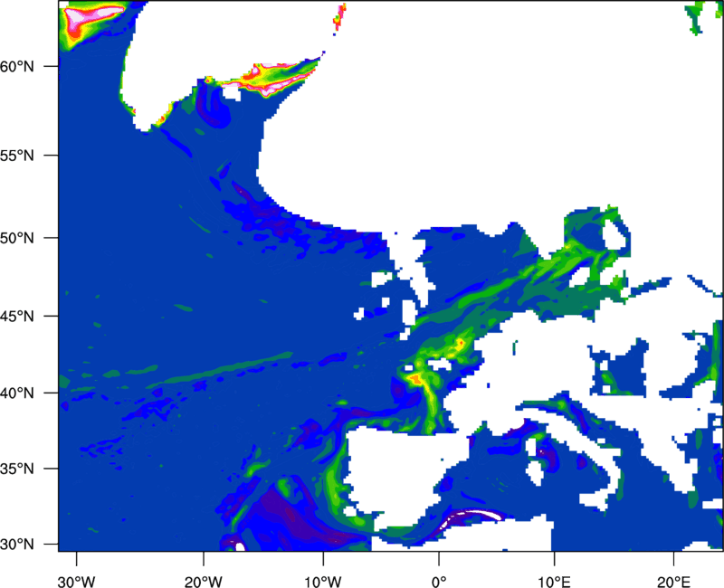This screenshot has height=588, width=724.
Task: Click the 30°N latitude label
Action: click(x=17, y=545)
